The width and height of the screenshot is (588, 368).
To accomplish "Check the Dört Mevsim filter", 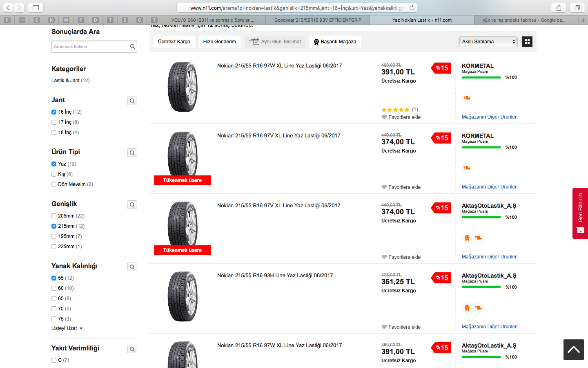I will 54,184.
